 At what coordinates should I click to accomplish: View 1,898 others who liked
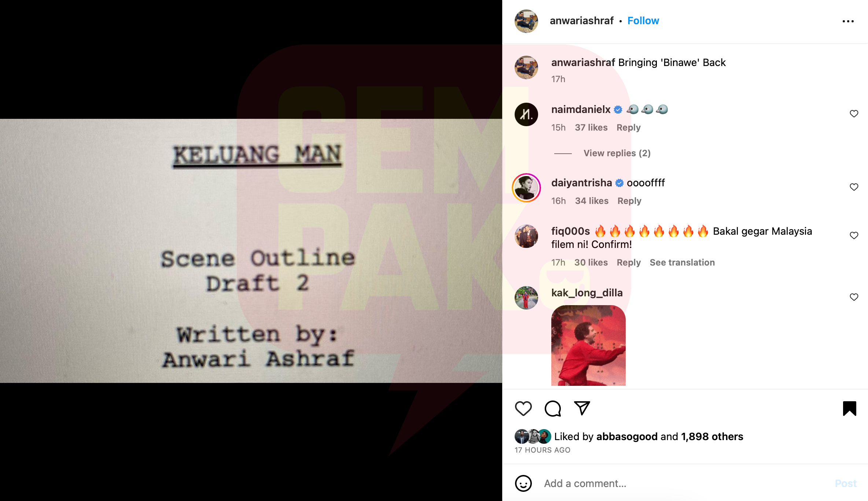pyautogui.click(x=712, y=436)
